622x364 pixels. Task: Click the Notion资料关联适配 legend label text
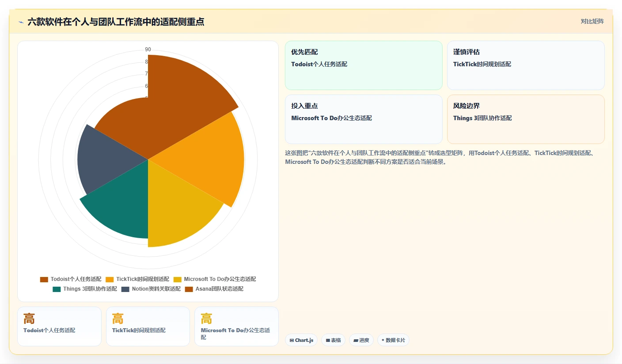[156, 289]
